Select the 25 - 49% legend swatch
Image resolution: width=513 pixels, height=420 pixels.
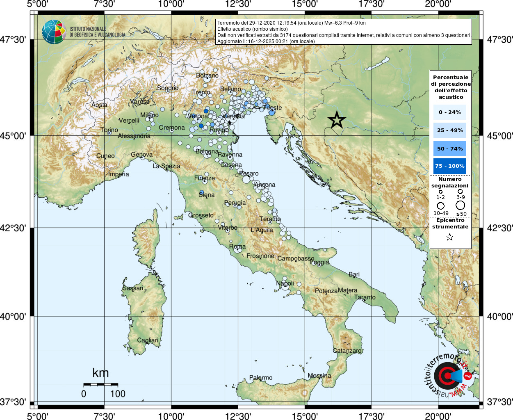click(x=450, y=130)
